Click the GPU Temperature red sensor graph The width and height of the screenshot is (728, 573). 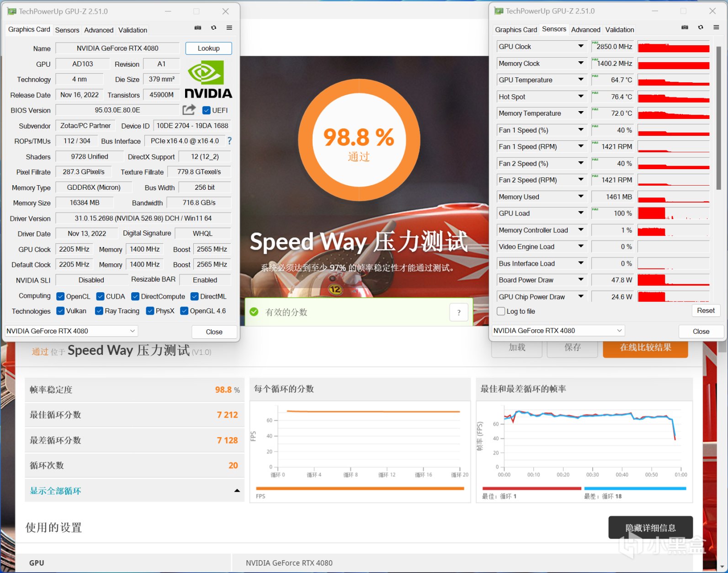pos(674,80)
